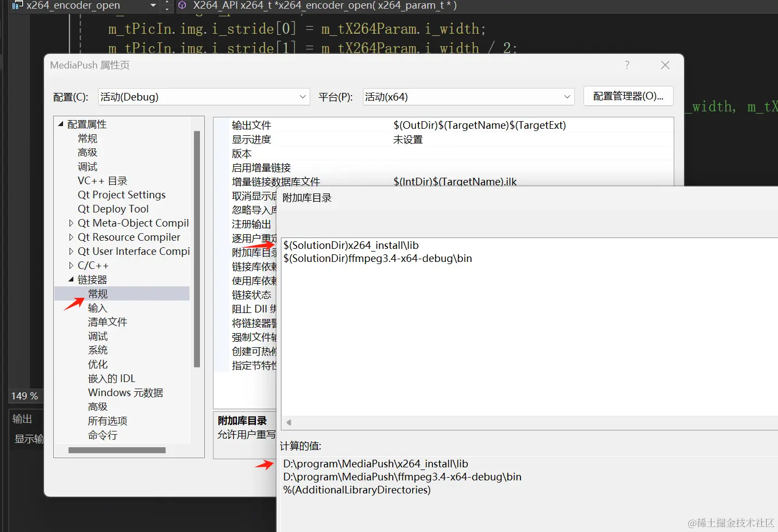This screenshot has height=532, width=778.
Task: Open the 活动(Debug) configuration dropdown
Action: [302, 96]
